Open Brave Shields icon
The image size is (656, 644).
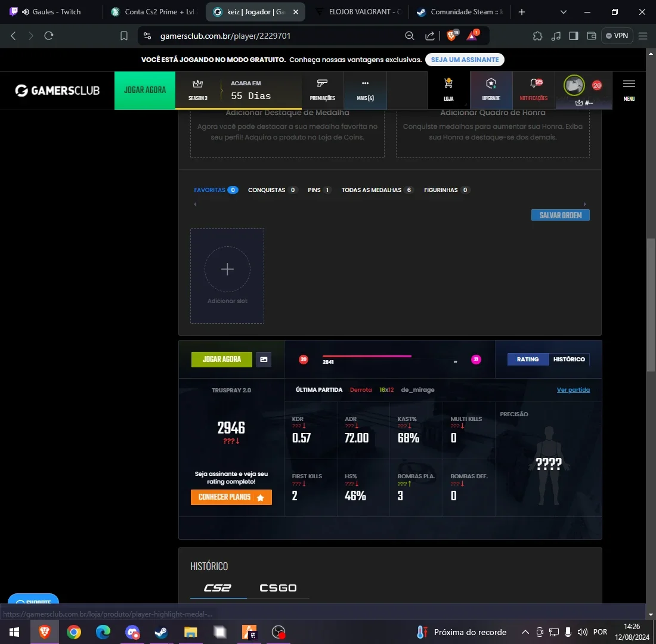452,35
